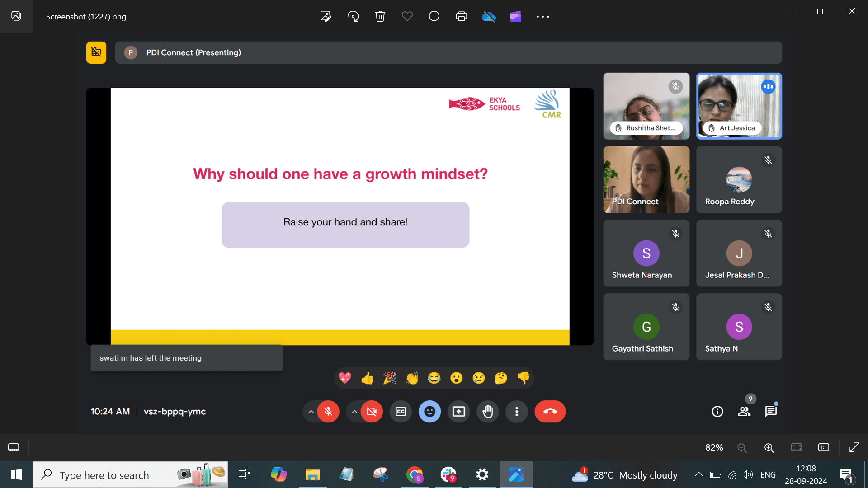Open meeting details info icon
The image size is (868, 488).
[x=717, y=412]
